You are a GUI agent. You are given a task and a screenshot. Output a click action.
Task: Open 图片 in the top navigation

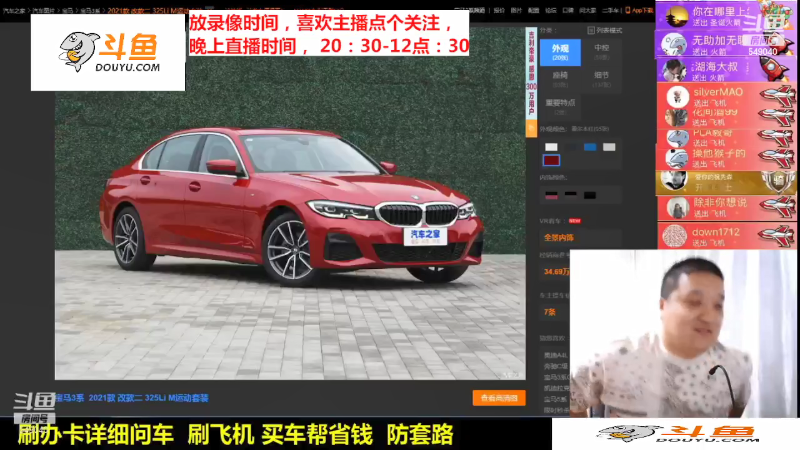(516, 10)
